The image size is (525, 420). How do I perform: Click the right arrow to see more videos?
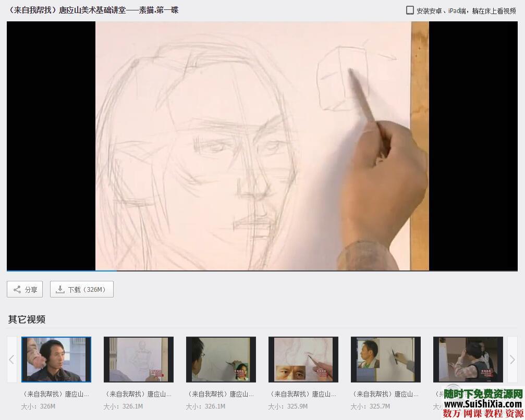pyautogui.click(x=513, y=360)
